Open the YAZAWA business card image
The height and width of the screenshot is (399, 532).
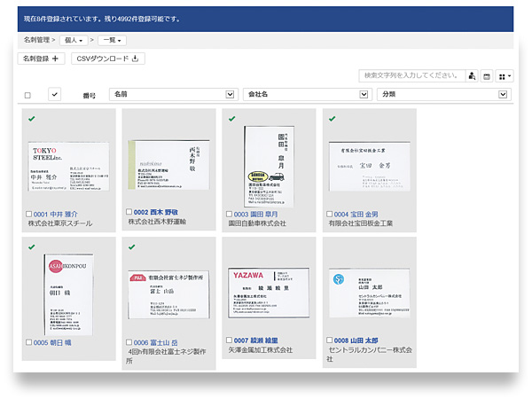tap(269, 293)
